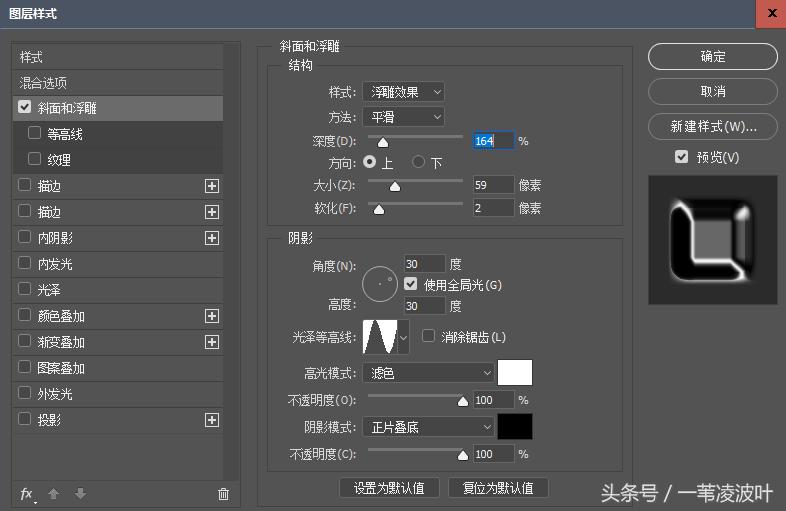Enable the 渐变叠加 checkbox
Viewport: 786px width, 511px height.
(x=25, y=340)
